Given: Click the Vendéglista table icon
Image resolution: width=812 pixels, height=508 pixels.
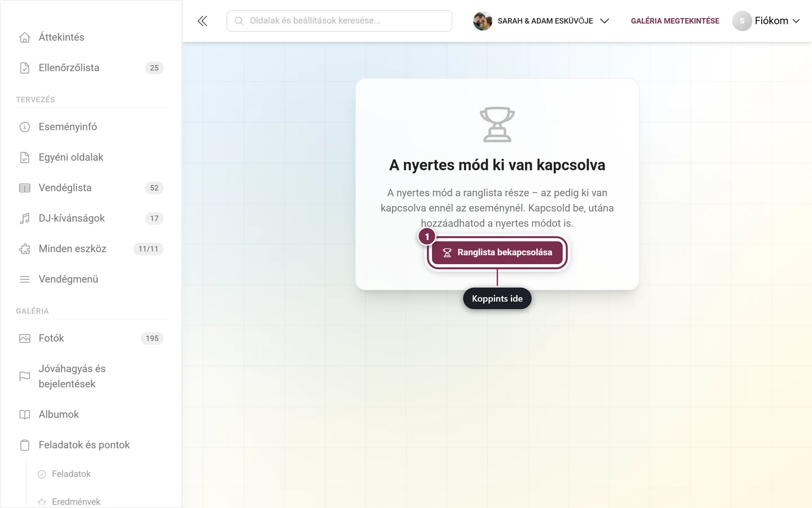Looking at the screenshot, I should (25, 188).
